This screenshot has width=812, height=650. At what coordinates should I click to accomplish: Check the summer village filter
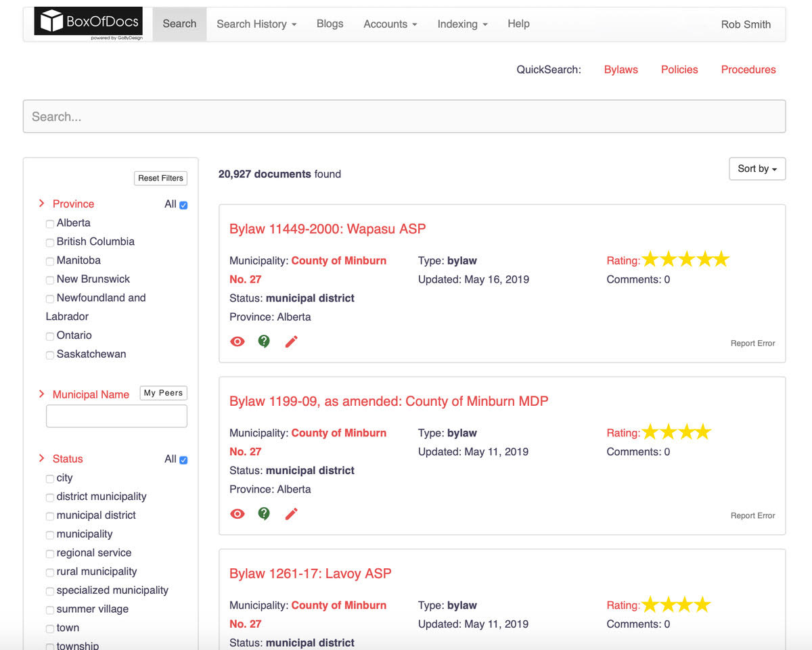[x=50, y=610]
